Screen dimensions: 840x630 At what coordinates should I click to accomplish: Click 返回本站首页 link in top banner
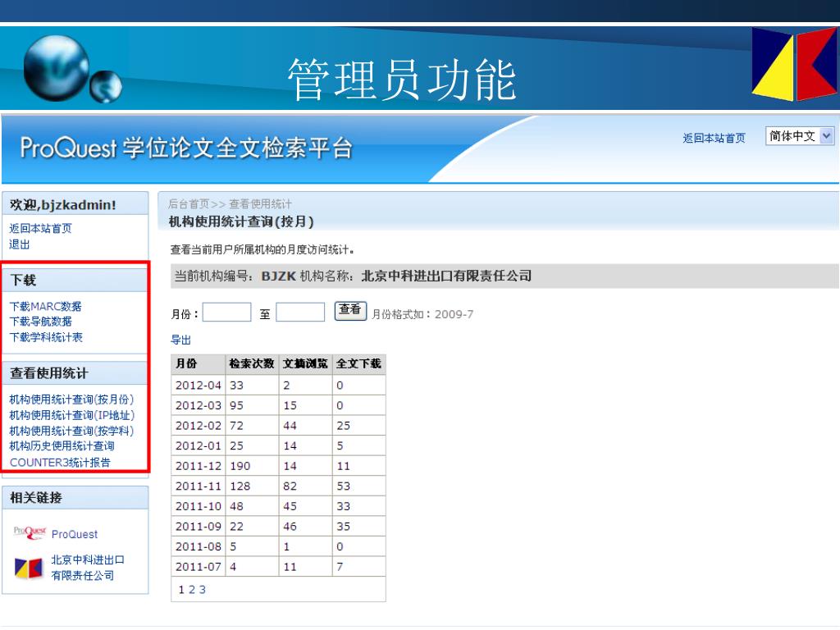pos(714,138)
